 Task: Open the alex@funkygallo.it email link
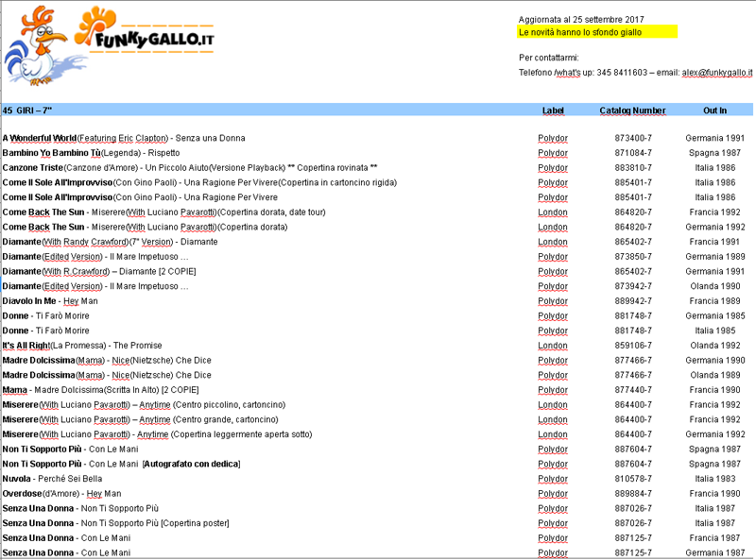pyautogui.click(x=717, y=73)
